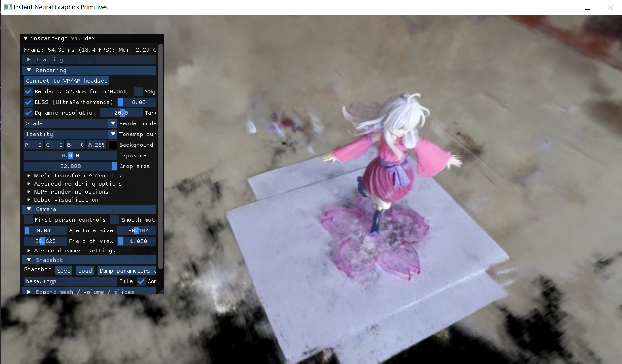The height and width of the screenshot is (364, 622).
Task: Click Dump parameters button
Action: pyautogui.click(x=127, y=271)
